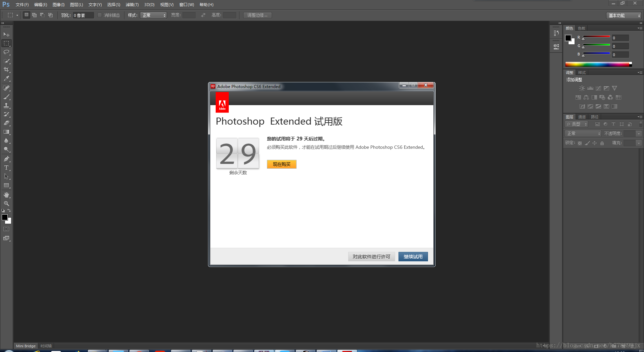Select the Clone Stamp tool

6,105
